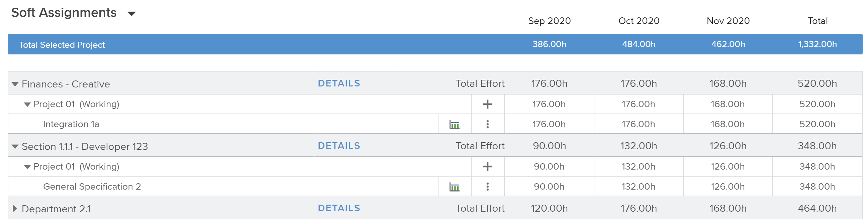
Task: Open chart icon for Integration 1a
Action: tap(454, 125)
